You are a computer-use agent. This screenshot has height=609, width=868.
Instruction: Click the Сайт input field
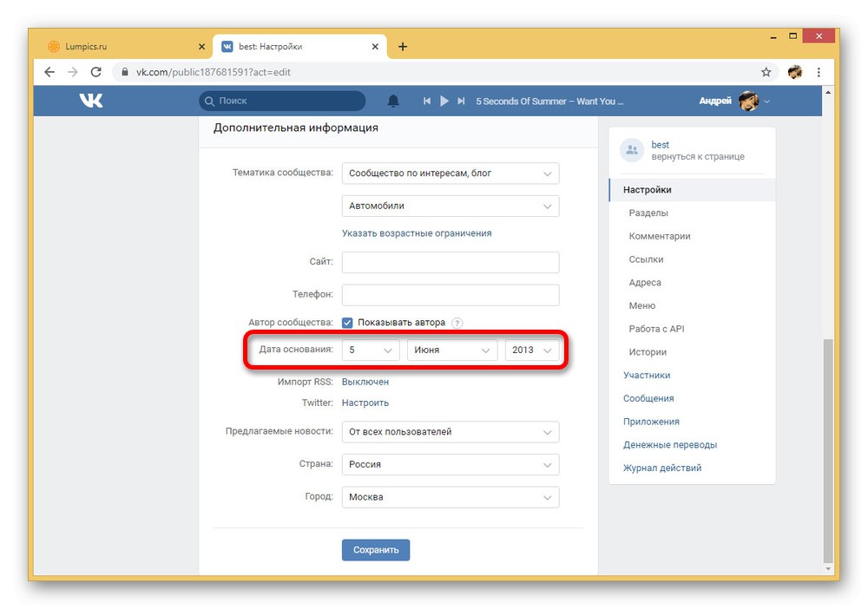coord(450,262)
